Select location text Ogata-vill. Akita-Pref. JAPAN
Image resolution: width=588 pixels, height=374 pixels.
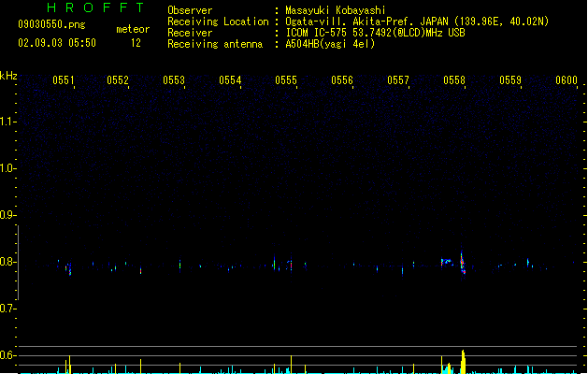[366, 22]
